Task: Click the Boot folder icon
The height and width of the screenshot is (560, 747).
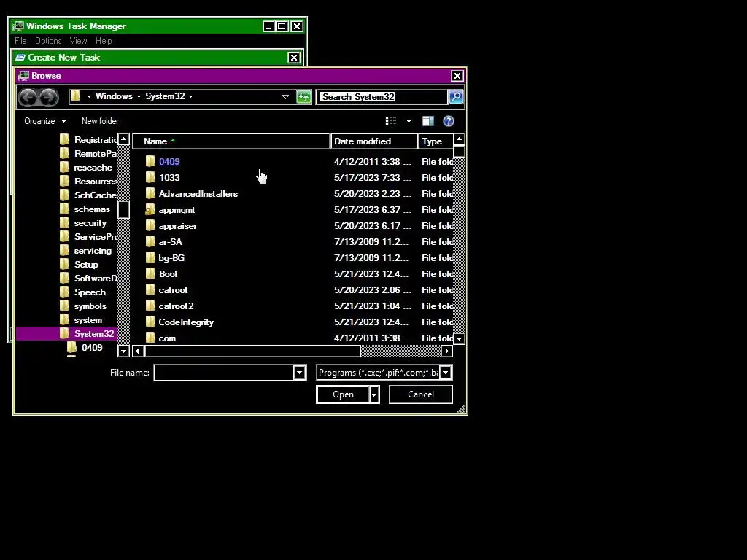Action: (150, 274)
